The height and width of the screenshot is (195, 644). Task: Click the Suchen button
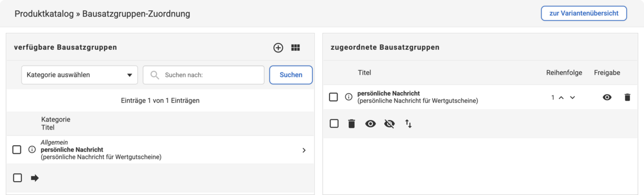(291, 75)
